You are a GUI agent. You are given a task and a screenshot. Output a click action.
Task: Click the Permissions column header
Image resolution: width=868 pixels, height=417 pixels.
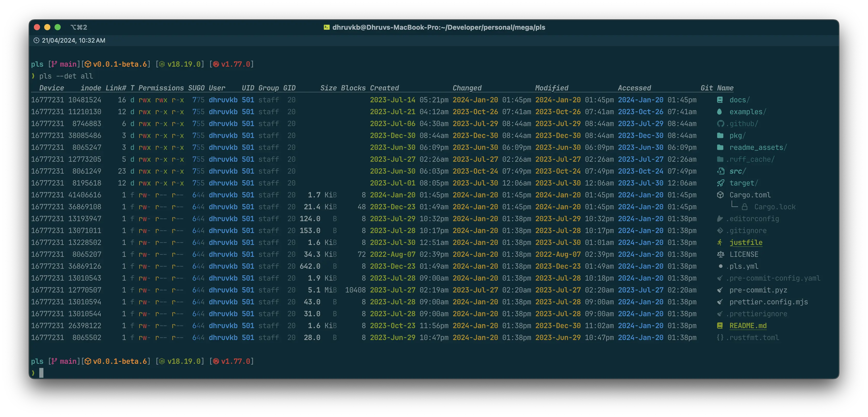[161, 88]
